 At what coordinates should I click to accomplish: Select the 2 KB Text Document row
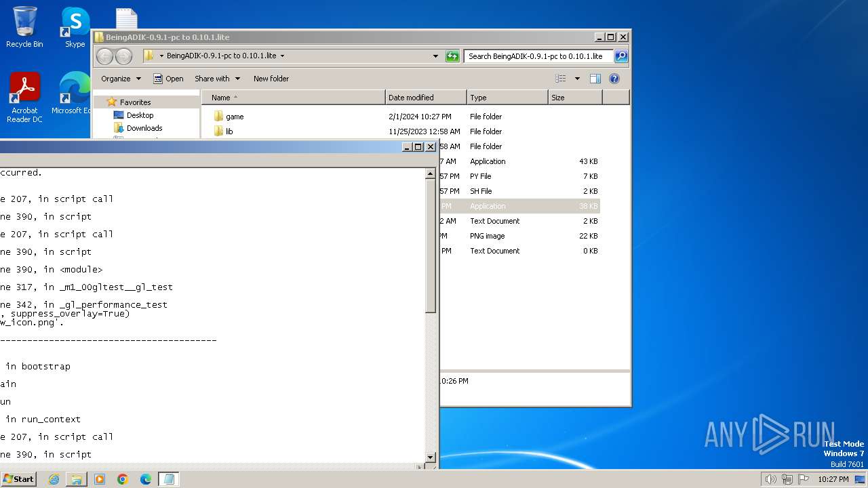coord(520,221)
